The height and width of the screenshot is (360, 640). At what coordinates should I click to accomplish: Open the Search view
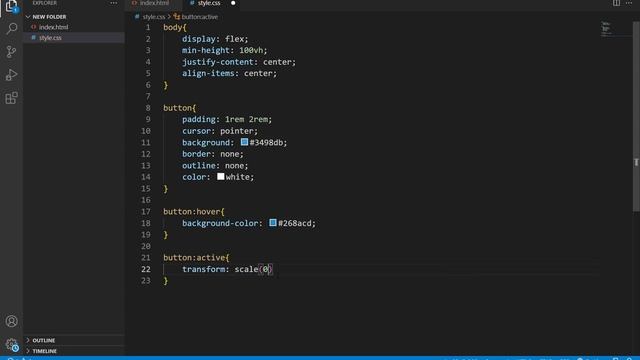pyautogui.click(x=11, y=29)
